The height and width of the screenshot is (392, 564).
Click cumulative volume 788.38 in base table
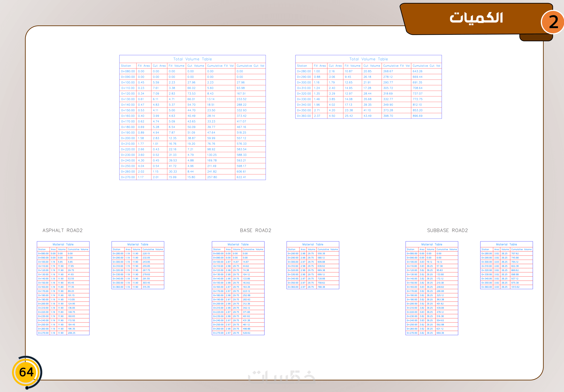tap(321, 287)
